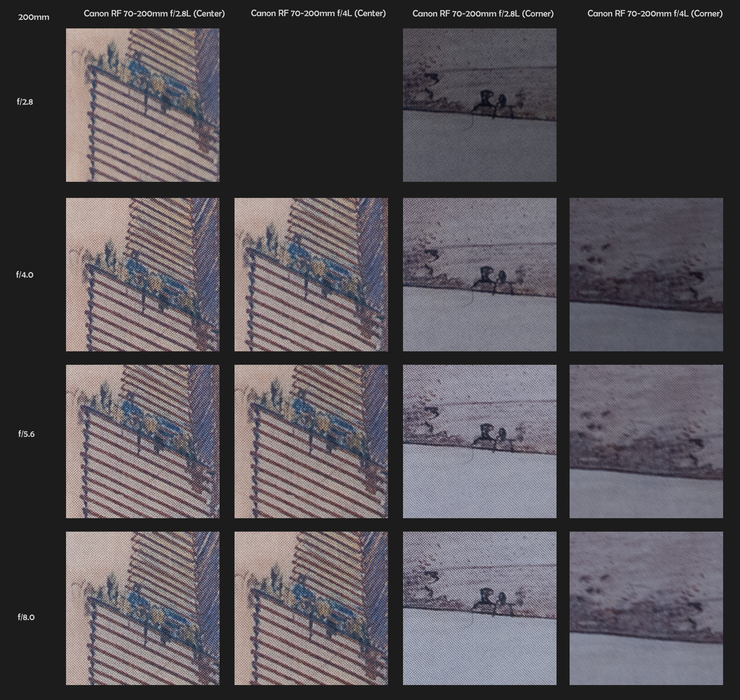The image size is (740, 700).
Task: Click the f/4L corner crop at f/8.0
Action: point(646,608)
